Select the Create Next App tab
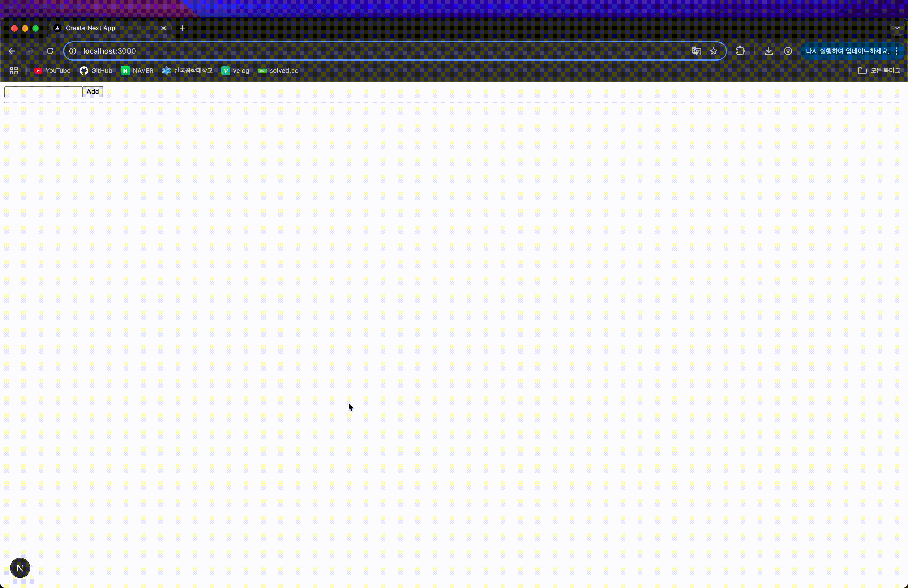Image resolution: width=908 pixels, height=588 pixels. point(91,28)
